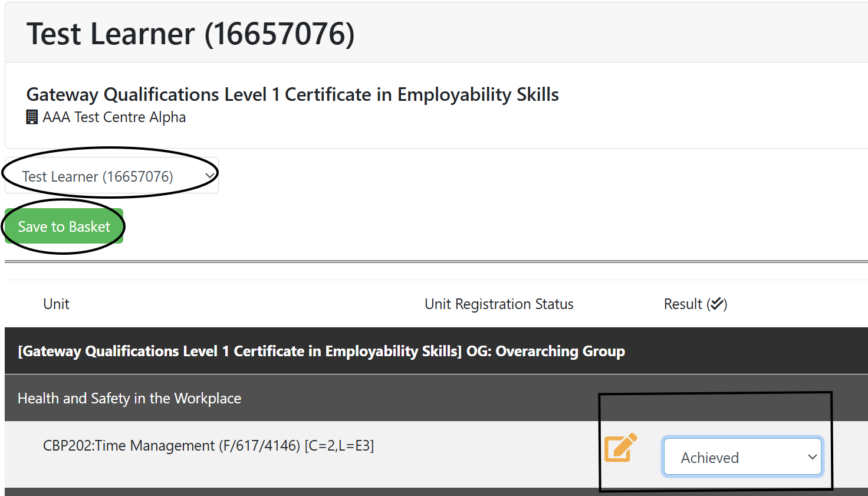Click the [C=2,L=E3] credit level tag

(339, 446)
